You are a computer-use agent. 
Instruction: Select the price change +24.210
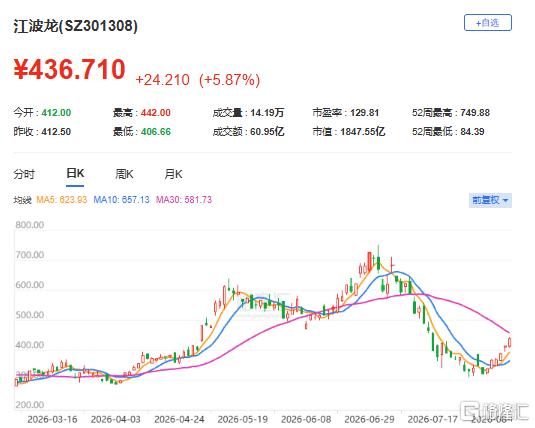click(162, 80)
